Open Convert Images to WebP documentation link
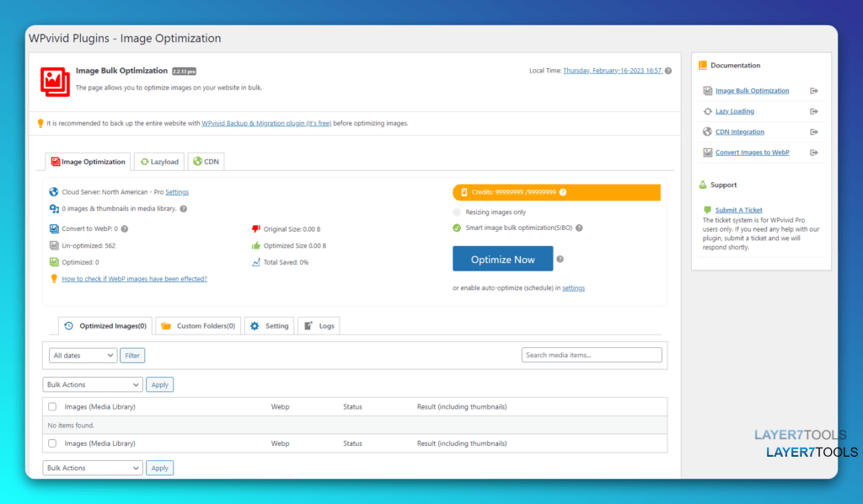Screen dimensions: 863x504 tap(753, 153)
